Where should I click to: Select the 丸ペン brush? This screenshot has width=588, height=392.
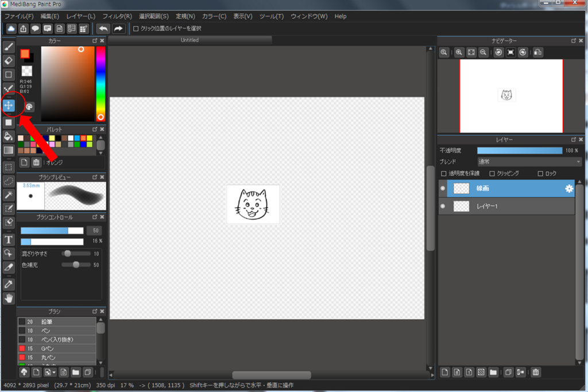tap(57, 358)
